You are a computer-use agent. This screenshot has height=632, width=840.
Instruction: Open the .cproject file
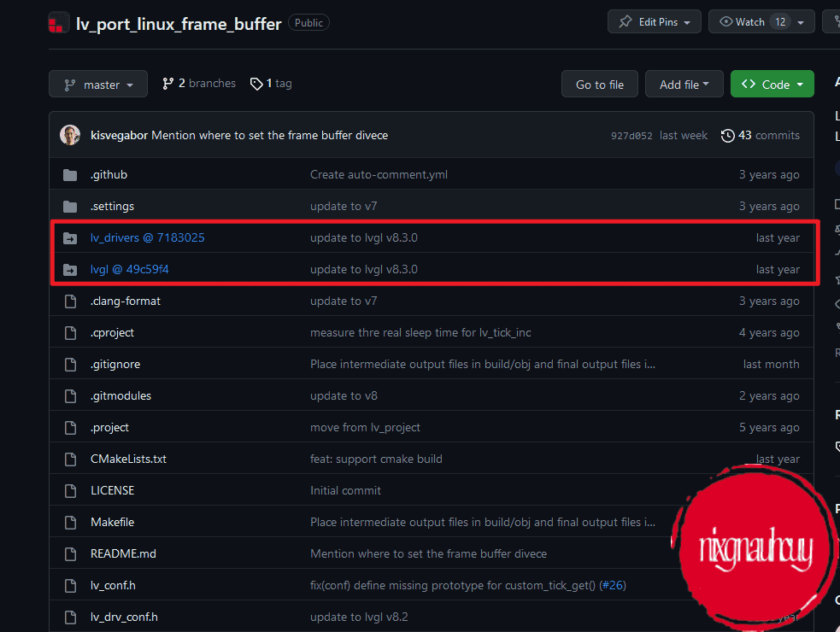112,332
